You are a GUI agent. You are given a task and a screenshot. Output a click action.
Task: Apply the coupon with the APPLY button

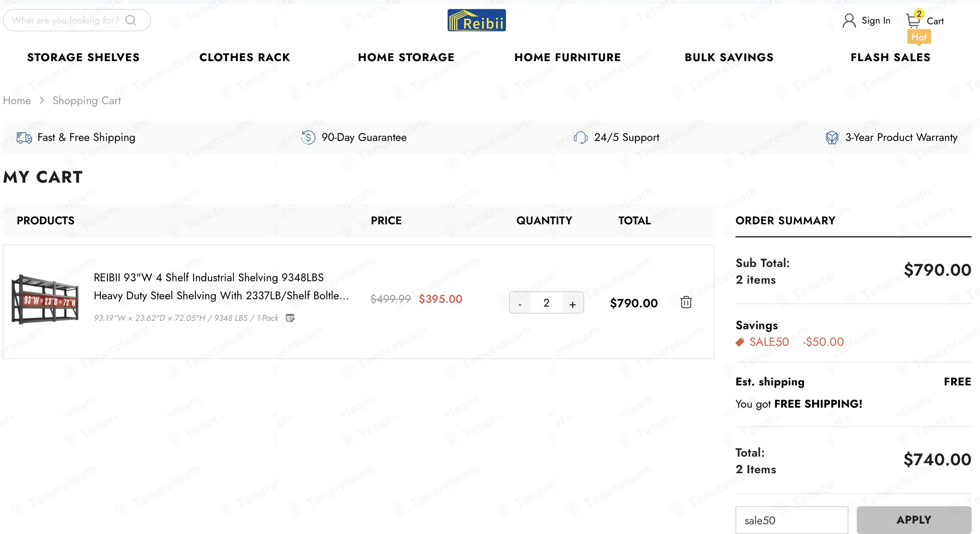(x=914, y=519)
